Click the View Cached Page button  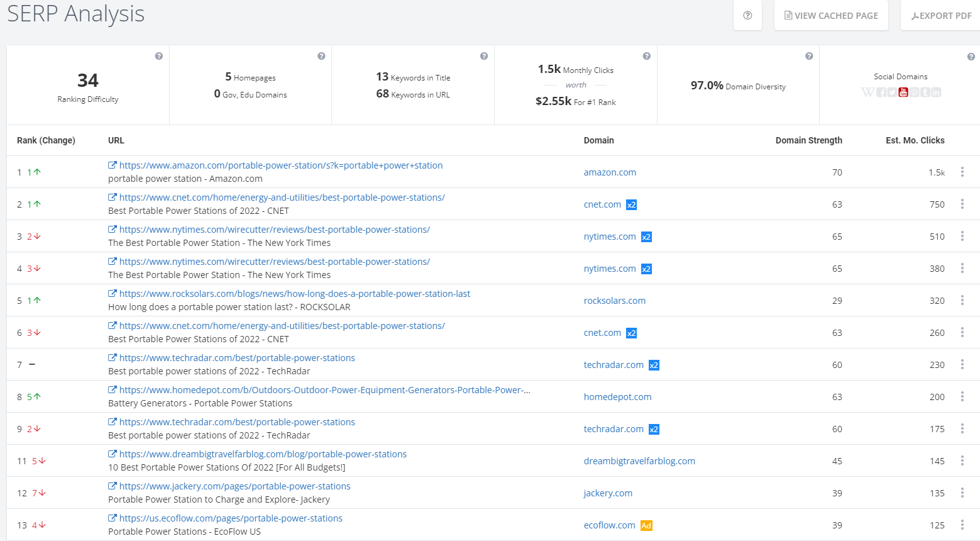pyautogui.click(x=831, y=16)
